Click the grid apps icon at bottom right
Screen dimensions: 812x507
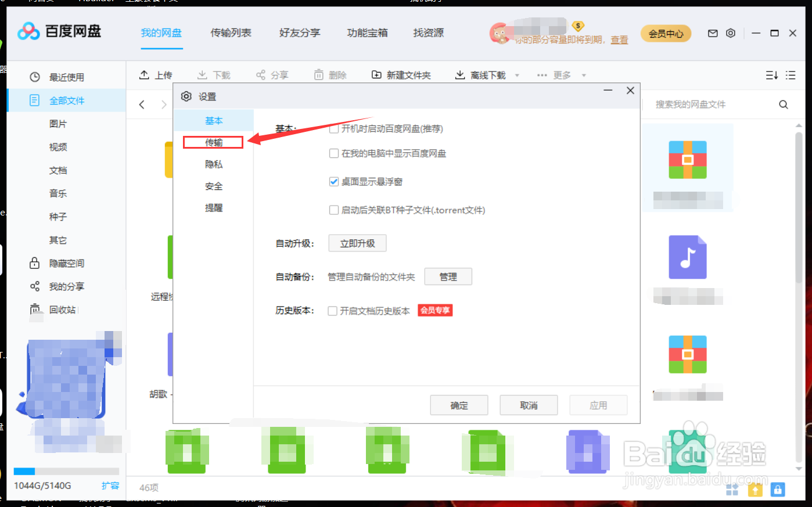(732, 490)
